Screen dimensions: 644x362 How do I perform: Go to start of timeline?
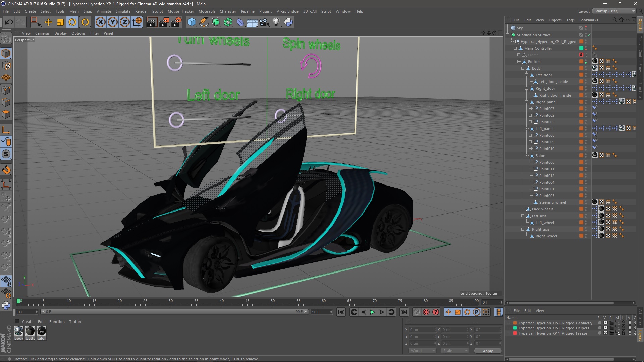coord(341,312)
